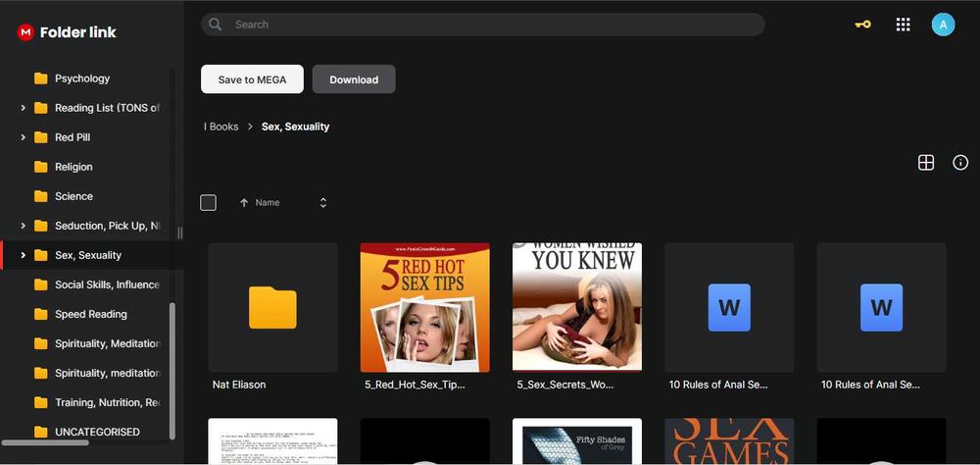This screenshot has width=980, height=465.
Task: Select Science in the folder tree
Action: [x=73, y=196]
